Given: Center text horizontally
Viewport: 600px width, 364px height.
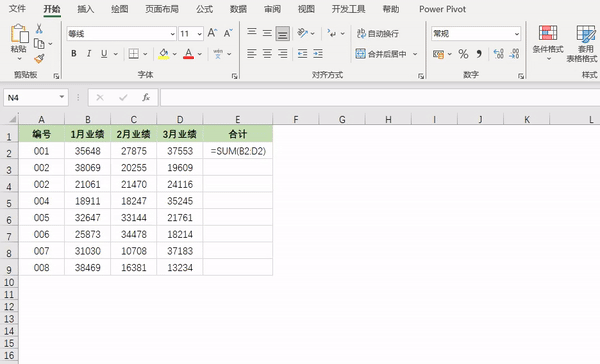Looking at the screenshot, I should tap(267, 54).
